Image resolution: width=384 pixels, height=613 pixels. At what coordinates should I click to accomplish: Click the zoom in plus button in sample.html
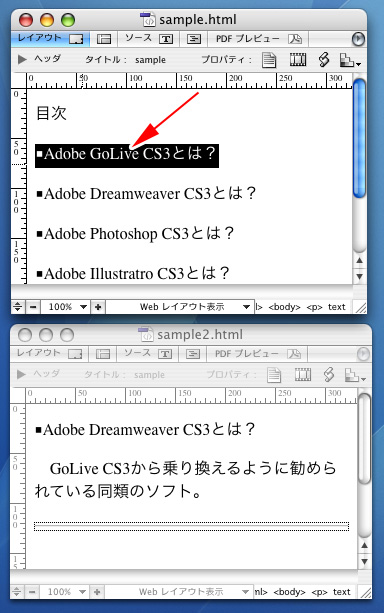pyautogui.click(x=98, y=307)
